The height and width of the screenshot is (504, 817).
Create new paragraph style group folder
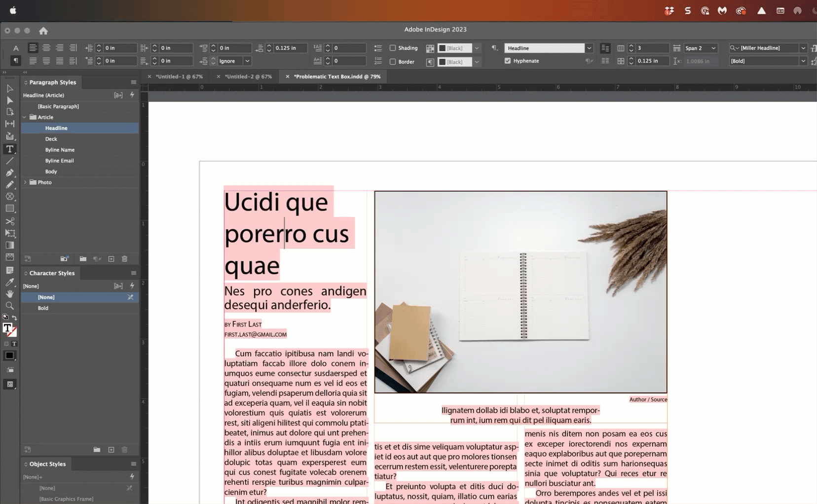point(83,259)
